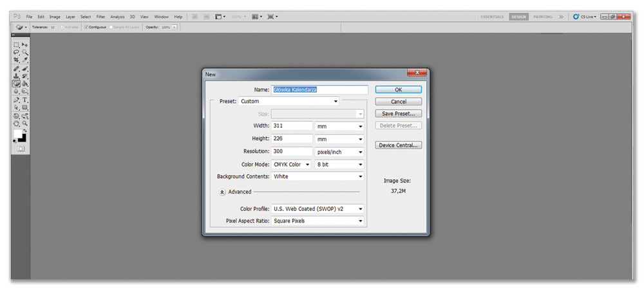
Task: Open the Analysis menu
Action: point(117,17)
